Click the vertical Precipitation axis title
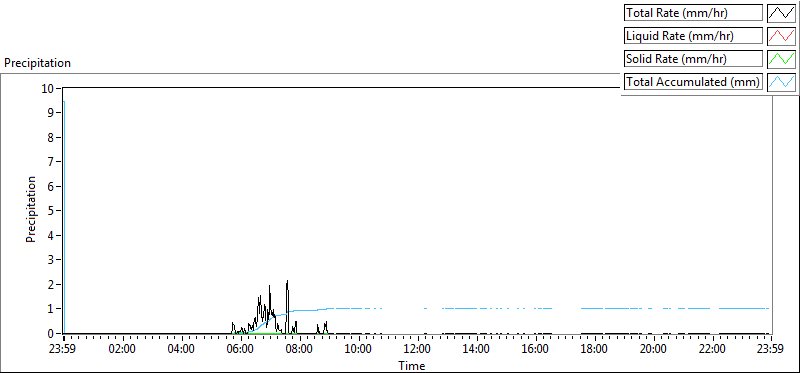 [31, 209]
